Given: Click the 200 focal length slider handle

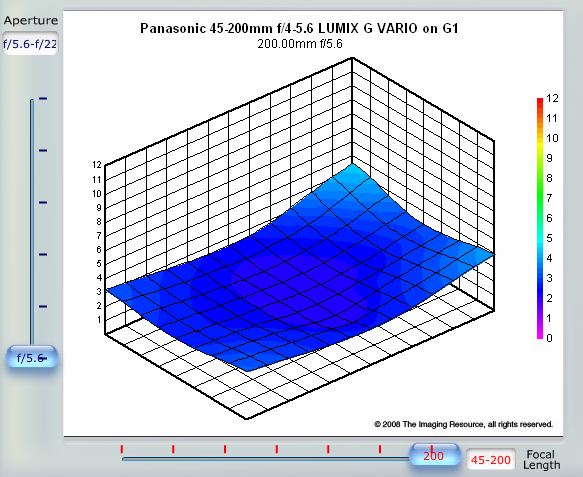Looking at the screenshot, I should 434,455.
